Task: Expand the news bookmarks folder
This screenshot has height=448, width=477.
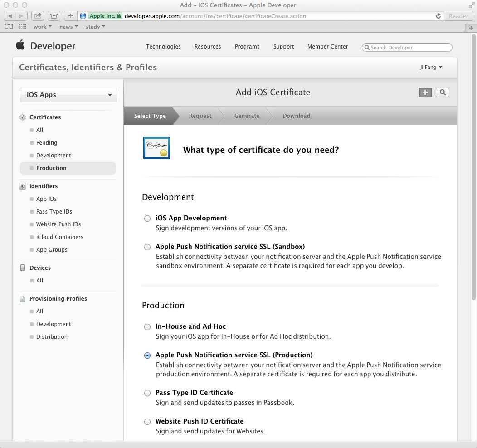Action: (68, 27)
